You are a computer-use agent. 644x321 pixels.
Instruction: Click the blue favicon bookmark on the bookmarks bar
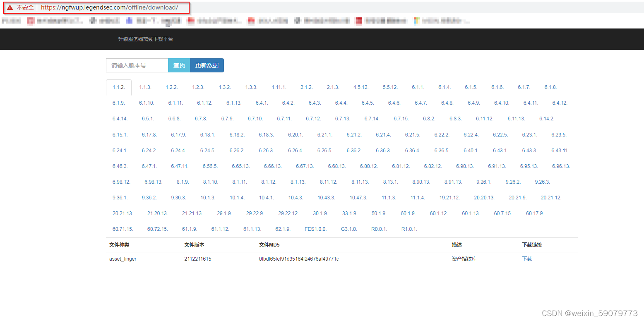[128, 21]
